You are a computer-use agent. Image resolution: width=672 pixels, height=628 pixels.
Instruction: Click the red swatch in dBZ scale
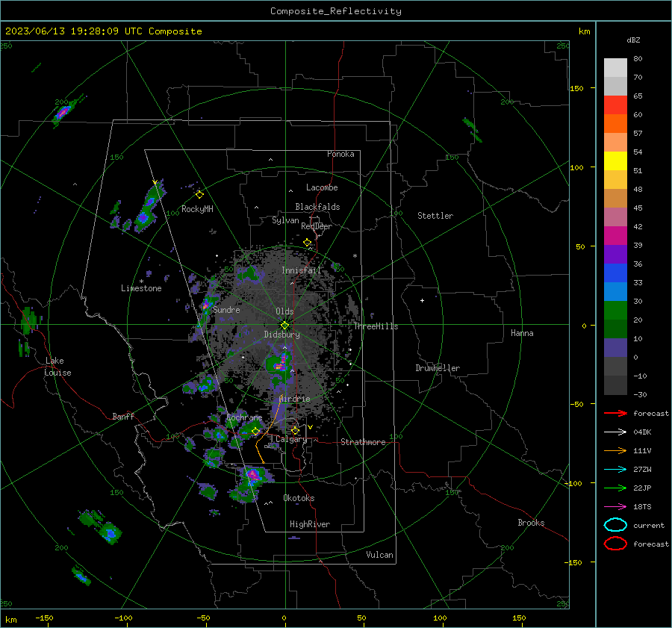615,105
